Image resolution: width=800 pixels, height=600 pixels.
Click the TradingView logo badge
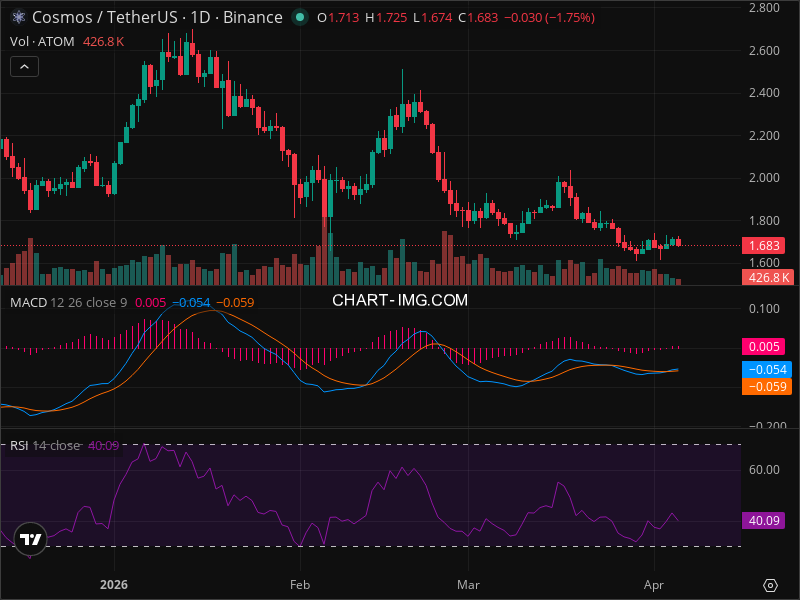tap(31, 539)
